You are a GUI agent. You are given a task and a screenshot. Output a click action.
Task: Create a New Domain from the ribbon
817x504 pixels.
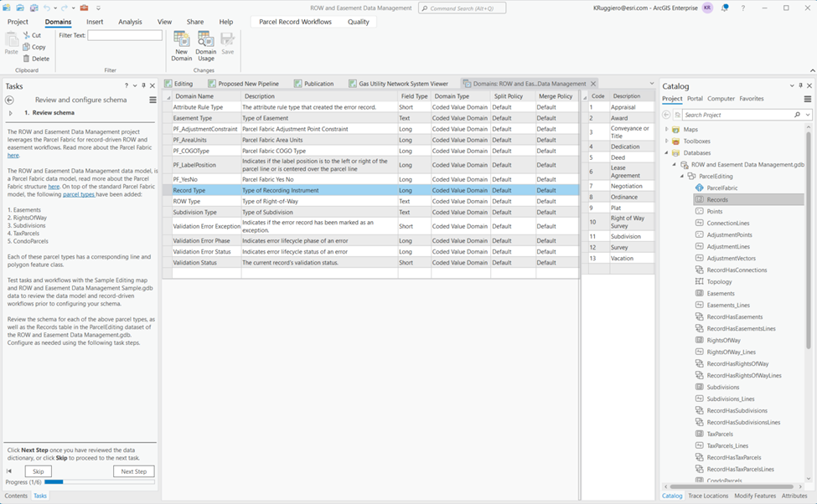(x=181, y=44)
